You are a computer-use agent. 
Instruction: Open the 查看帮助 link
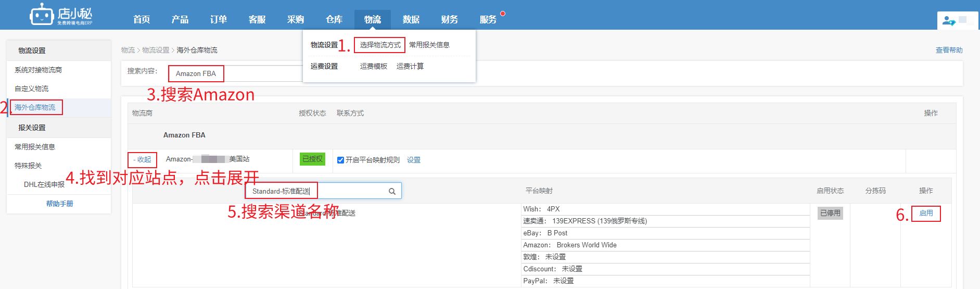pyautogui.click(x=949, y=50)
